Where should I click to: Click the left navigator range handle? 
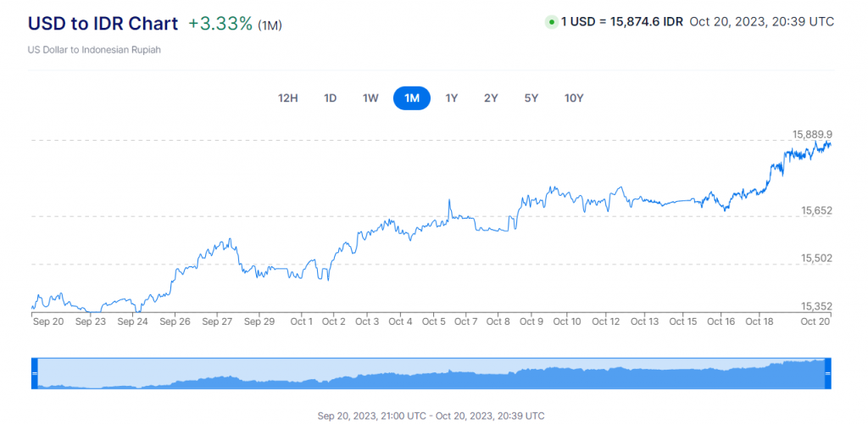tap(35, 373)
